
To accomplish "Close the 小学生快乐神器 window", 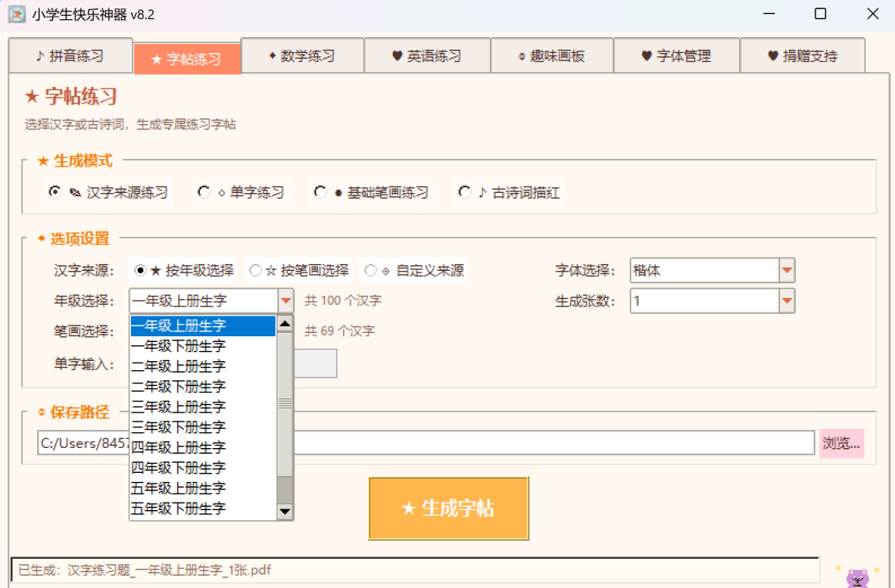I will [872, 14].
